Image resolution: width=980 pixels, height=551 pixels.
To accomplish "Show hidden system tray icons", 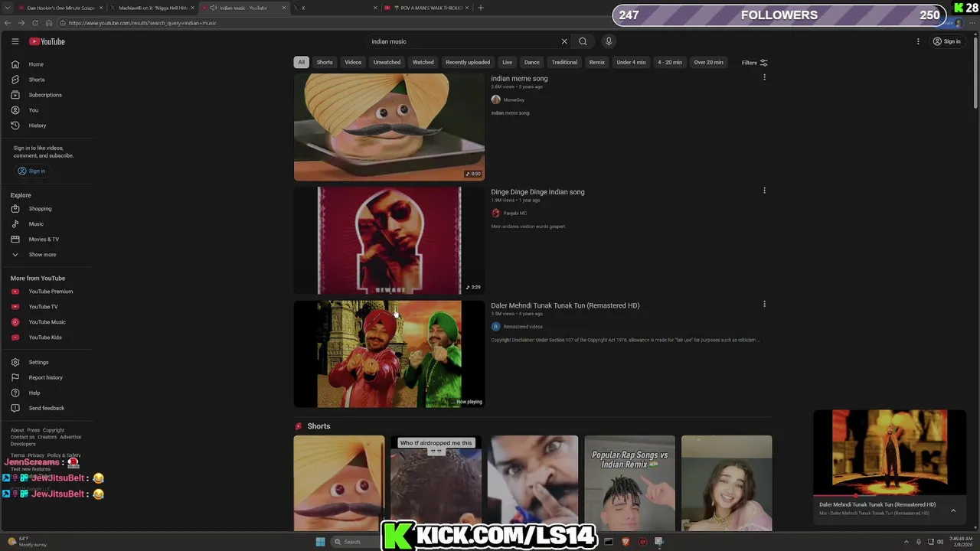I will click(x=907, y=542).
